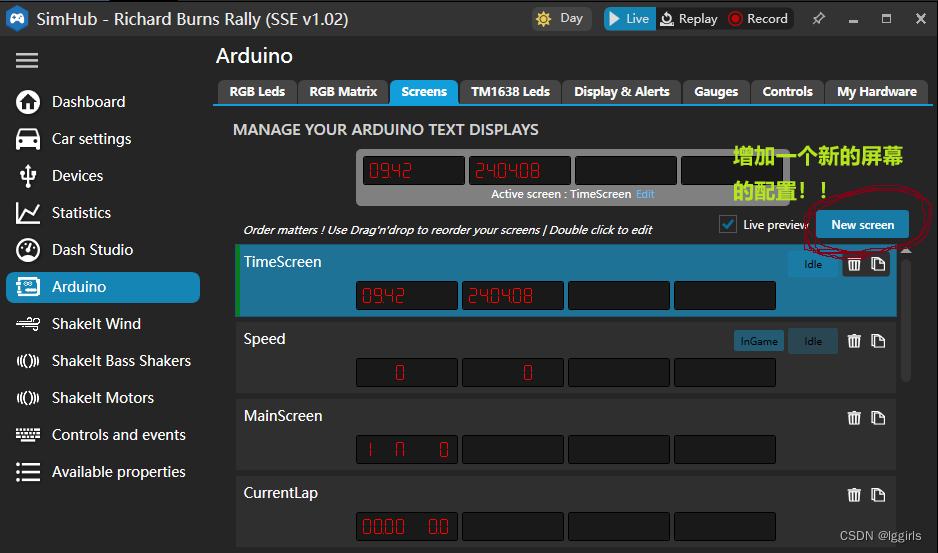This screenshot has height=553, width=938.
Task: Switch to Live mode
Action: pos(629,19)
